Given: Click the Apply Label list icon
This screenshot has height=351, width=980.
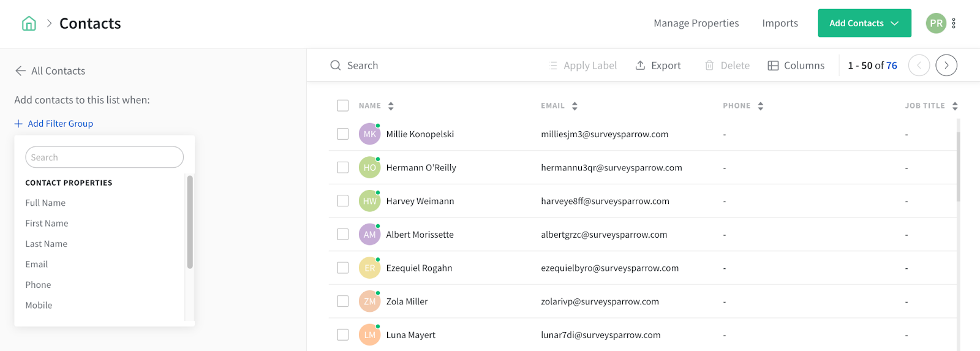Looking at the screenshot, I should [553, 66].
